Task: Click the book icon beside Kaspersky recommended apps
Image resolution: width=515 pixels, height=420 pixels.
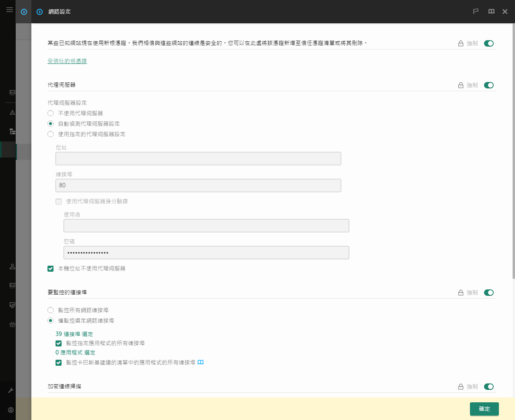Action: click(x=201, y=362)
